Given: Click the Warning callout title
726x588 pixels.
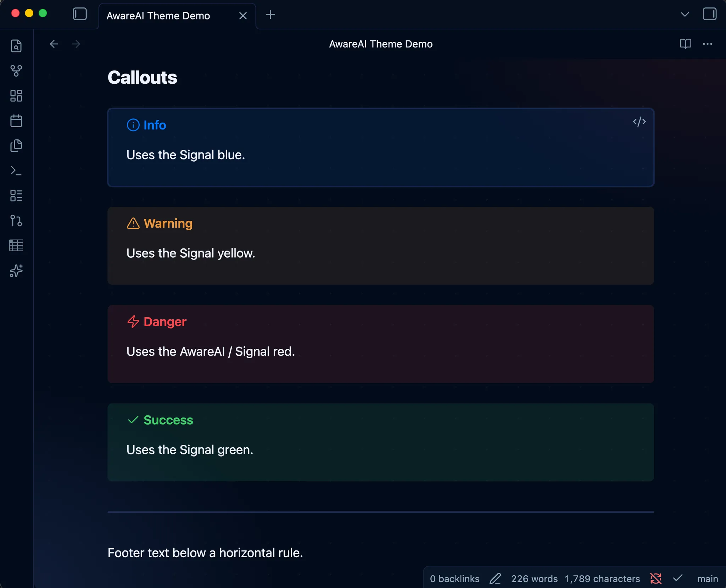Looking at the screenshot, I should (168, 224).
